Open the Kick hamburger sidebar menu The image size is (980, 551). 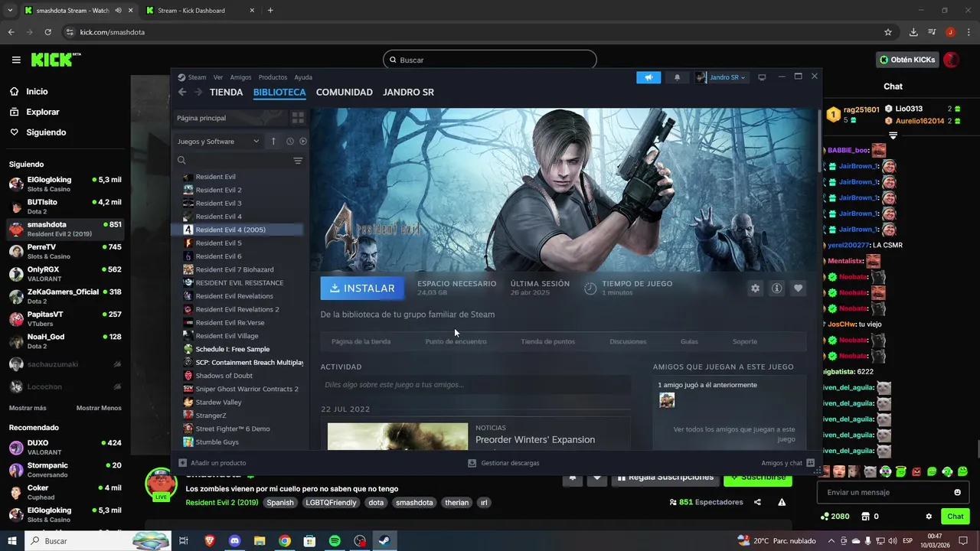click(x=16, y=60)
